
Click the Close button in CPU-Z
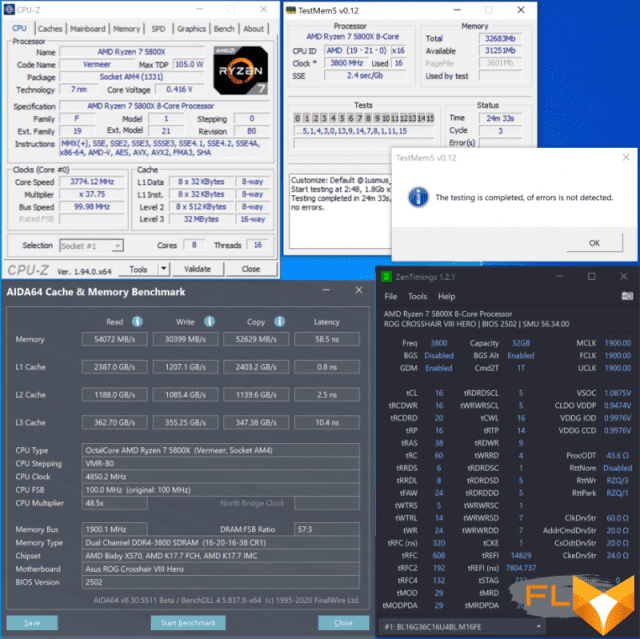point(251,269)
